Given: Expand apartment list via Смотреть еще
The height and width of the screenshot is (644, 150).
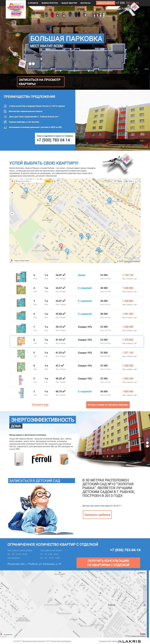Looking at the screenshot, I should pyautogui.click(x=40, y=404).
